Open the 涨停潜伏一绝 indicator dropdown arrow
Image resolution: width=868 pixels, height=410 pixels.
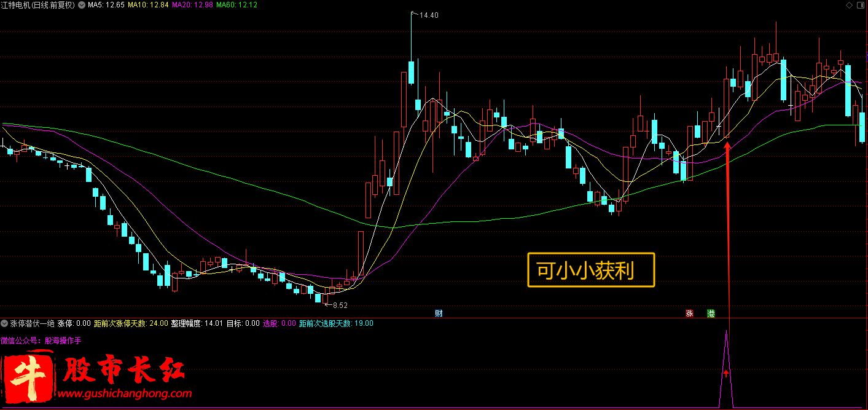5,323
